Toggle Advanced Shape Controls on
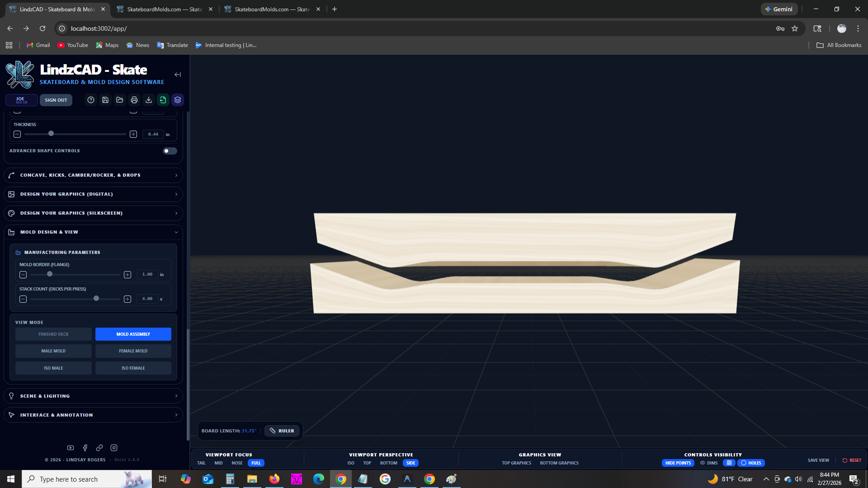The width and height of the screenshot is (868, 488). click(170, 150)
